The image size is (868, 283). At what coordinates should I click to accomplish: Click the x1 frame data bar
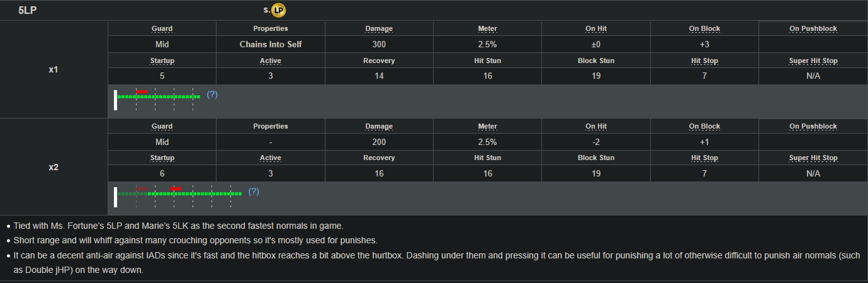click(158, 96)
